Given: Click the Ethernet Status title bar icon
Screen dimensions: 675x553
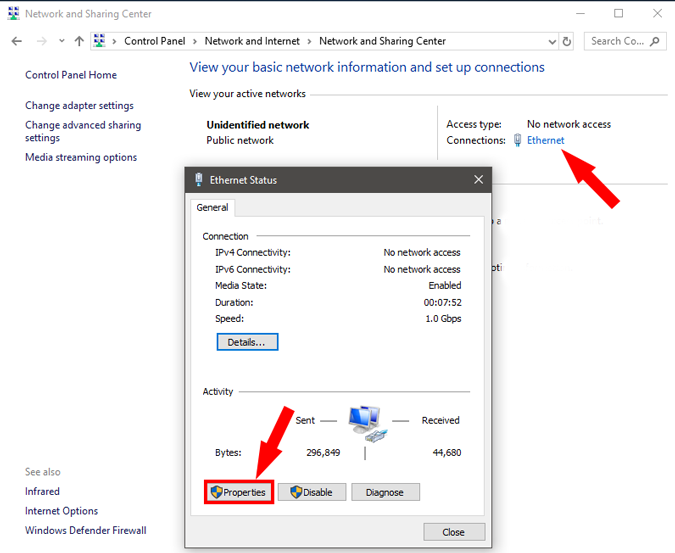Looking at the screenshot, I should click(x=199, y=180).
